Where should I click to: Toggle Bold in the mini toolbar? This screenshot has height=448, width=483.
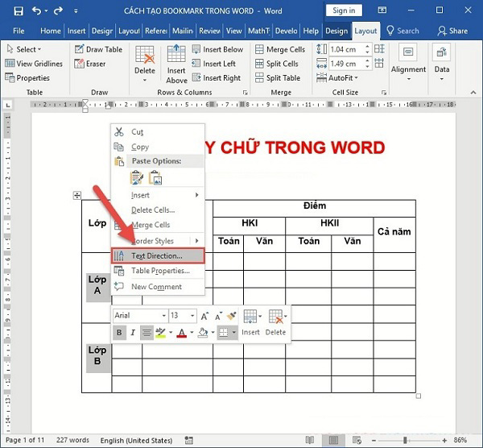tap(119, 333)
